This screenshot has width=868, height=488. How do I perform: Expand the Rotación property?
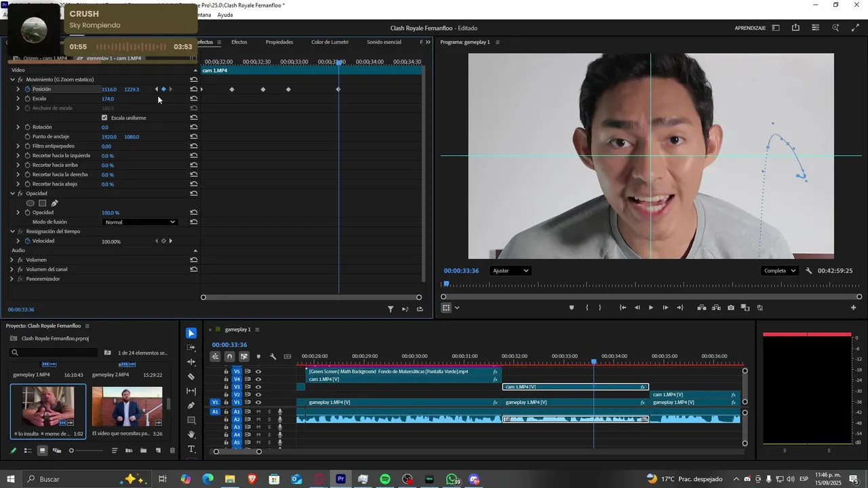pos(18,127)
